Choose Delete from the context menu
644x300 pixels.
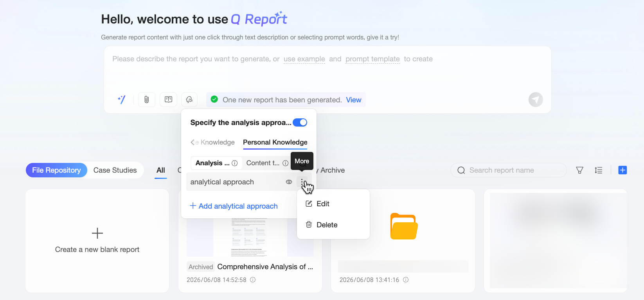[333, 225]
